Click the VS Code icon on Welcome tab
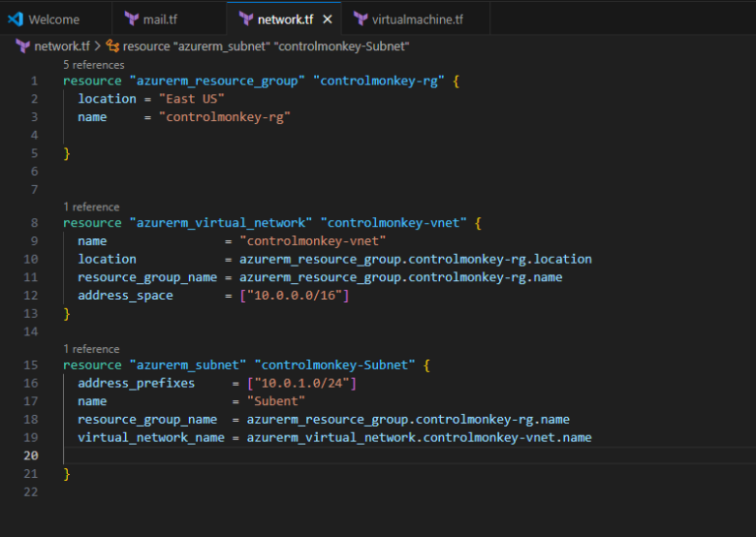Viewport: 756px width, 537px height. tap(15, 20)
